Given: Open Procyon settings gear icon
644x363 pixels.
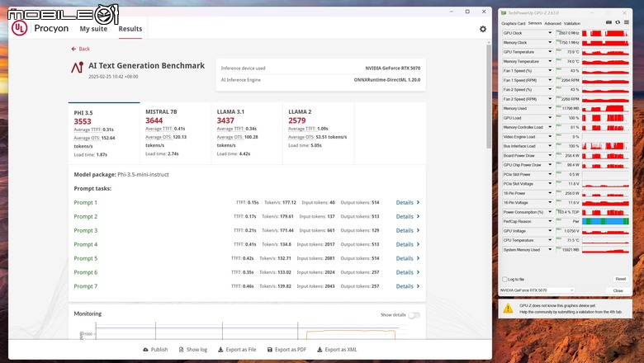Looking at the screenshot, I should 483,29.
